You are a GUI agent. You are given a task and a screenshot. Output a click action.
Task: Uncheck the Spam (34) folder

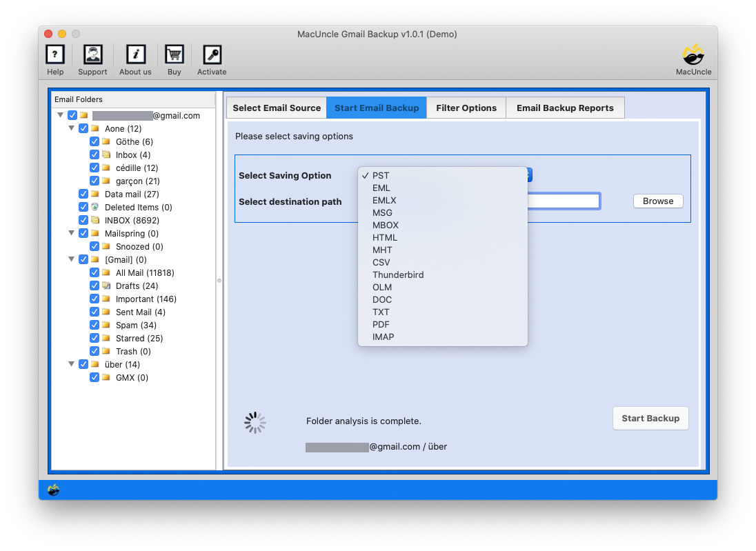[x=94, y=325]
